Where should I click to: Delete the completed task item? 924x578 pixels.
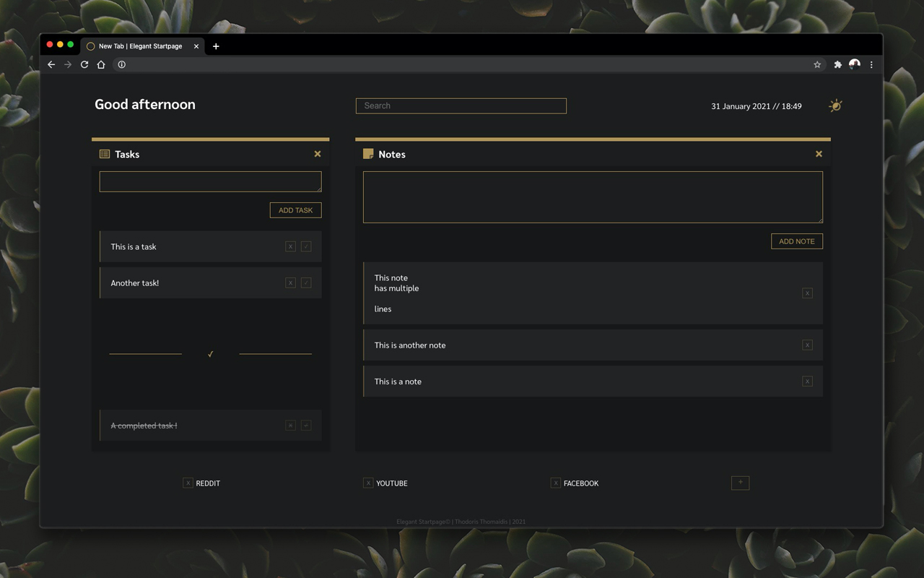290,426
